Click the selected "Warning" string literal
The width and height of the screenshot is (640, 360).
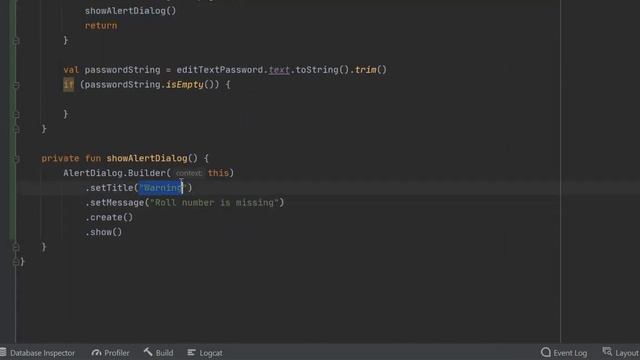click(163, 188)
